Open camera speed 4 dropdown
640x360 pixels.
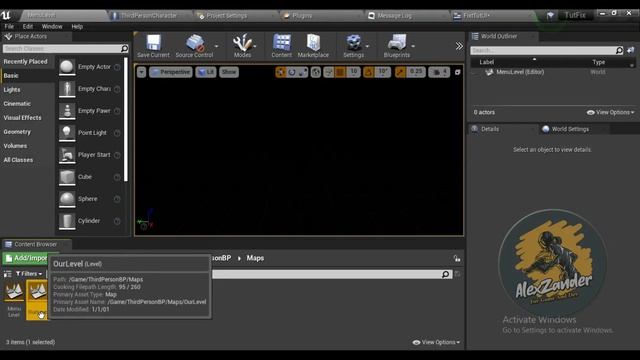click(x=439, y=72)
